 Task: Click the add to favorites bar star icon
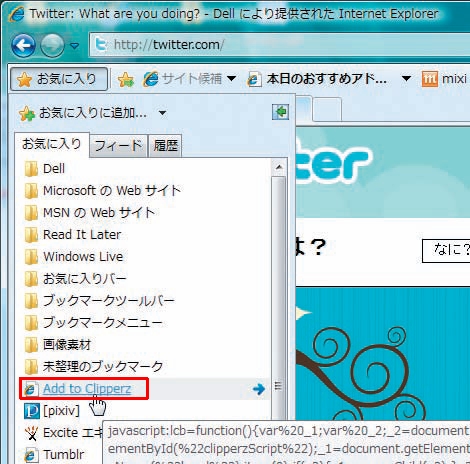[126, 79]
